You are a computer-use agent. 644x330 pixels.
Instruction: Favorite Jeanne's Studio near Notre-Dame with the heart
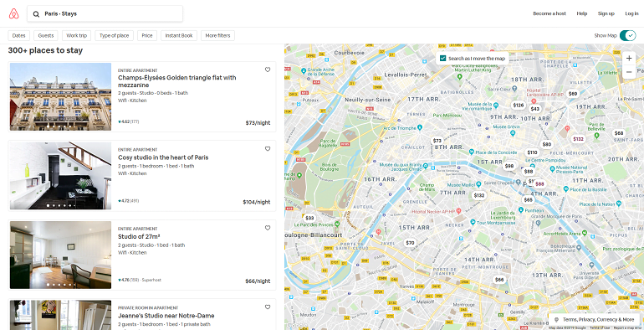pyautogui.click(x=268, y=307)
